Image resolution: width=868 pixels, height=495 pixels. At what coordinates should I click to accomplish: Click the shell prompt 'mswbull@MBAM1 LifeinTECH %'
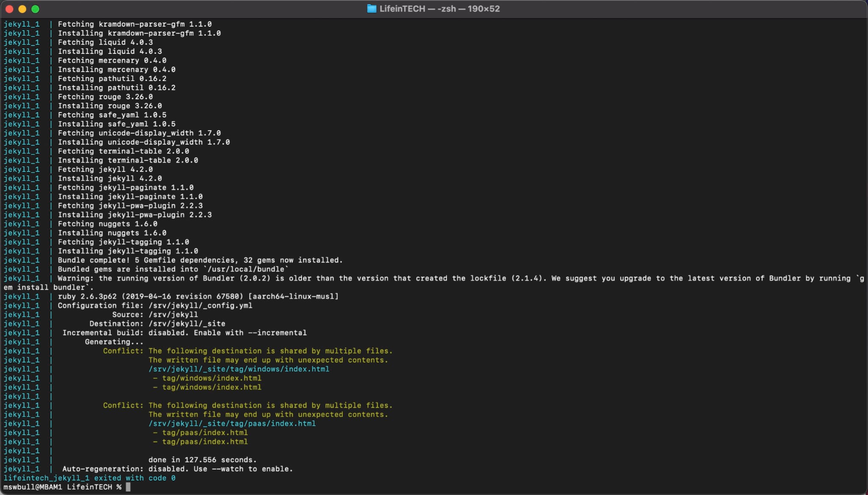(x=62, y=487)
